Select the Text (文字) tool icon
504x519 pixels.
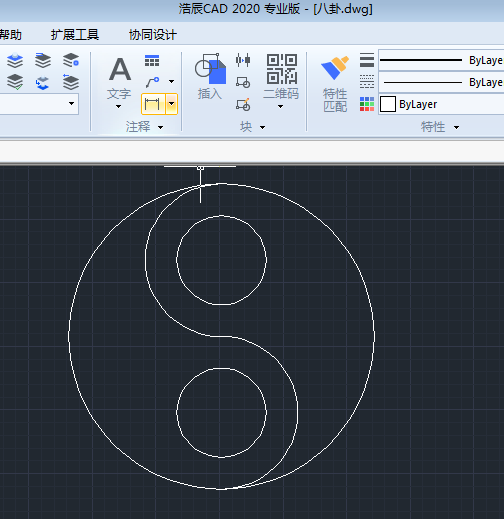[x=120, y=69]
